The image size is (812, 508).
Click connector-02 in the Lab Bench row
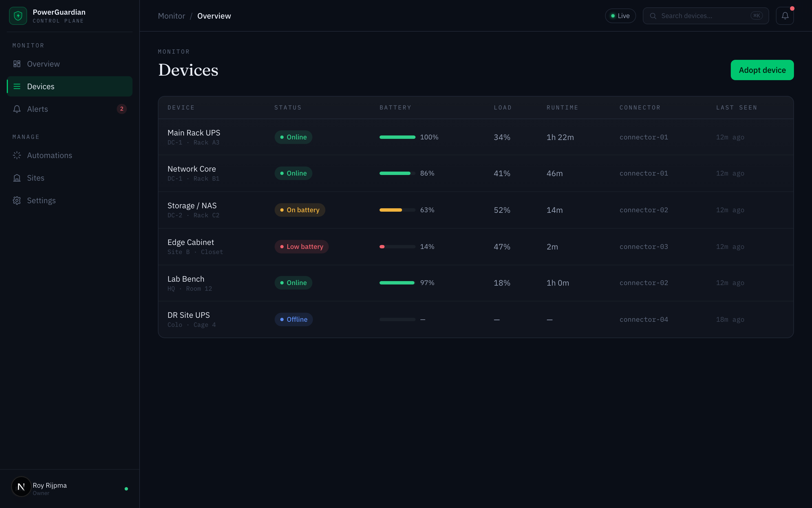coord(644,283)
